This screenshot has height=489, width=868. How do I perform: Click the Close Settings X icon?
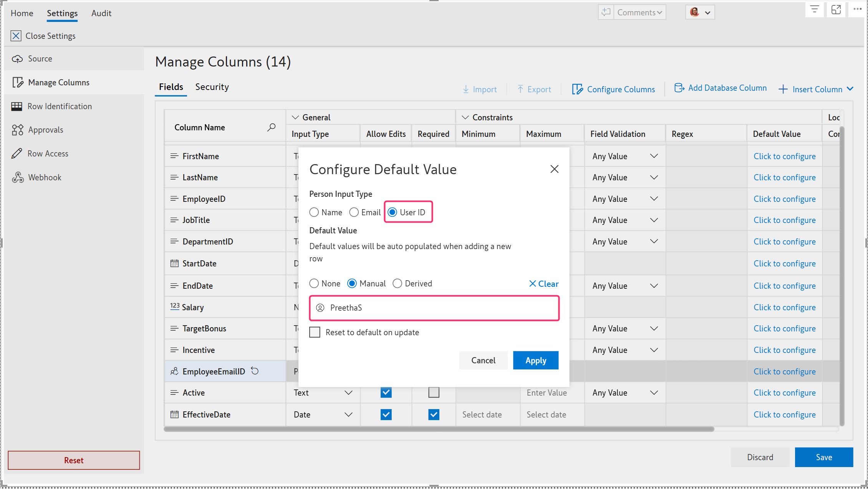coord(16,36)
